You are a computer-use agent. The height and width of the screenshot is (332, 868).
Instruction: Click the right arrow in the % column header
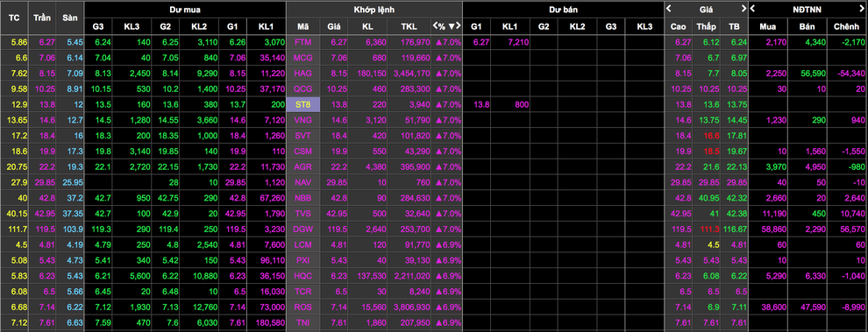point(458,26)
